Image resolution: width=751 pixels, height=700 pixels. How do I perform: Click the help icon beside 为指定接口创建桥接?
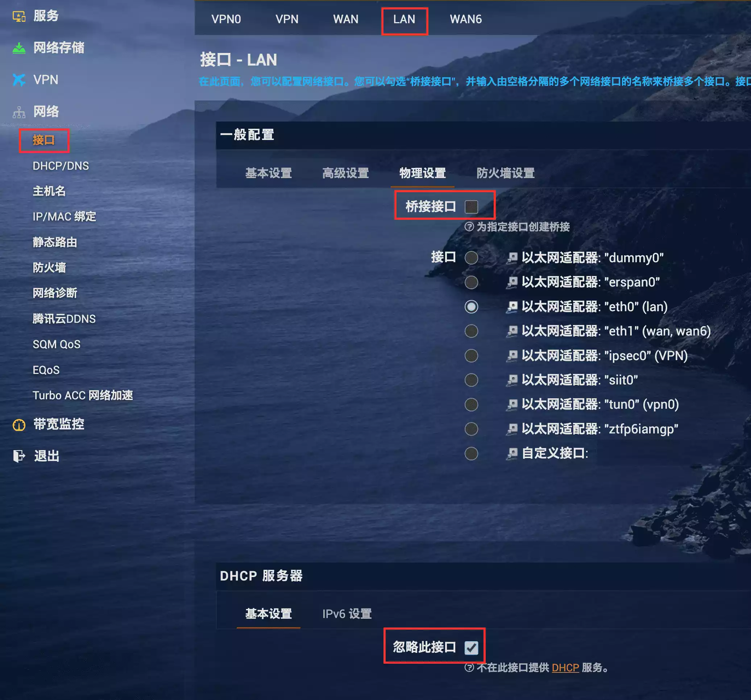469,227
